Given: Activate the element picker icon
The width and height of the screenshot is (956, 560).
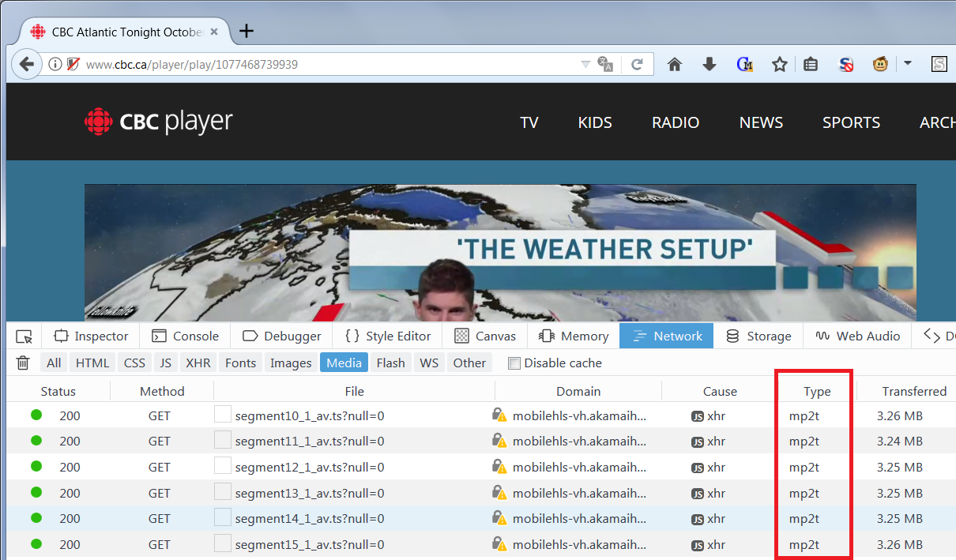Looking at the screenshot, I should [24, 336].
